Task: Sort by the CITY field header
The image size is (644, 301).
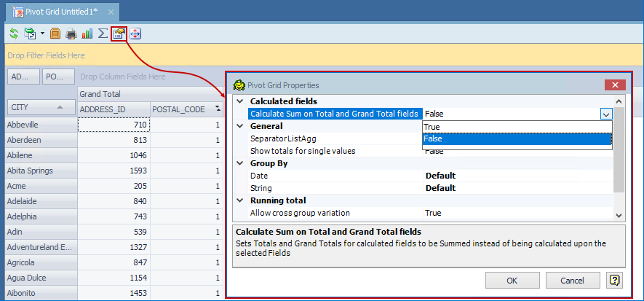Action: (41, 108)
